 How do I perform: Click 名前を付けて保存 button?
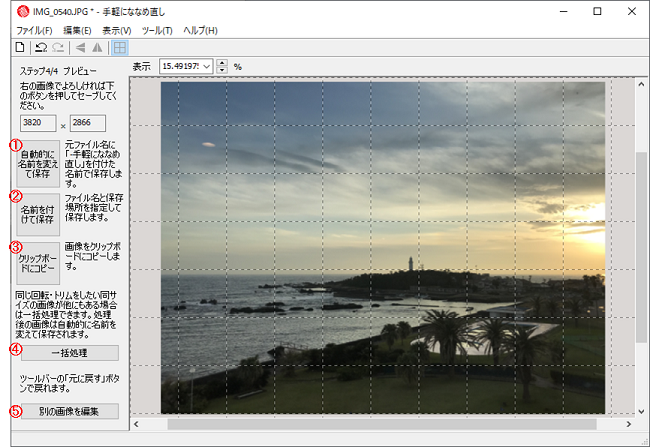(39, 212)
